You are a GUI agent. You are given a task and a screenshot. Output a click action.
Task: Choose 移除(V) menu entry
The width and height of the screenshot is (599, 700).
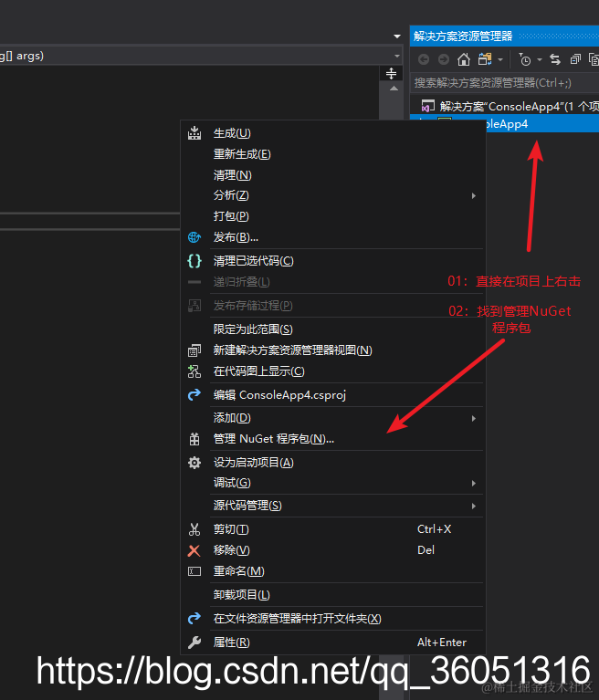pyautogui.click(x=333, y=550)
